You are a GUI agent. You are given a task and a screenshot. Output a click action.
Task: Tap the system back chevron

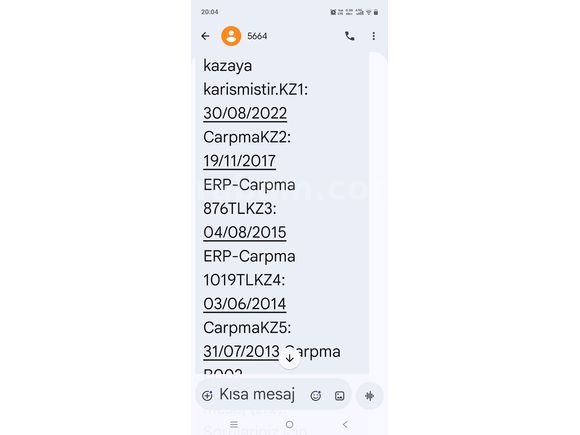coord(345,424)
